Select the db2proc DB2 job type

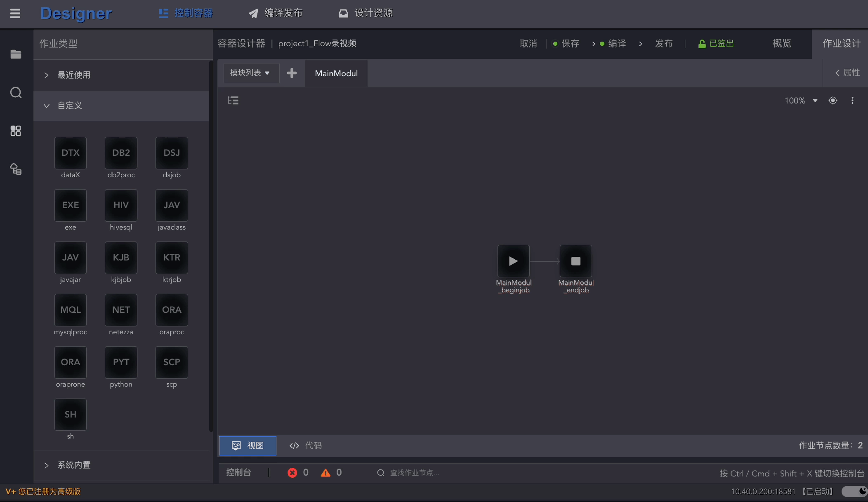(121, 153)
